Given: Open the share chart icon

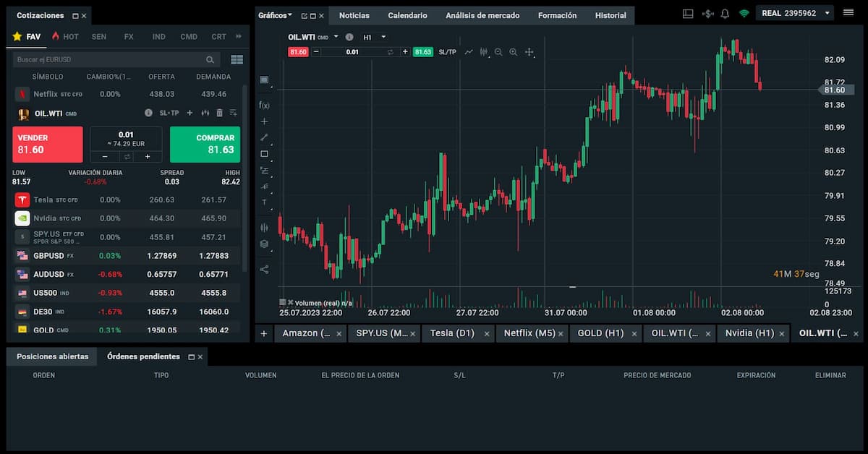Looking at the screenshot, I should pos(264,270).
